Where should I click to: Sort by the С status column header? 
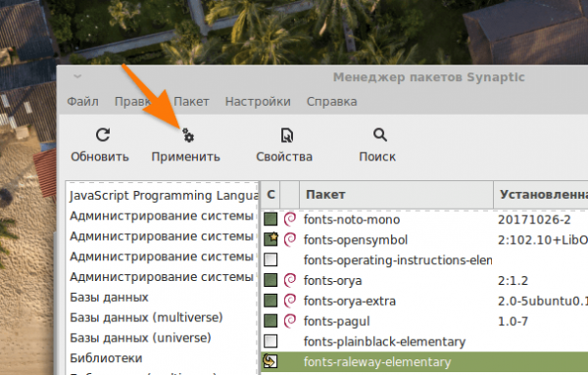point(270,195)
